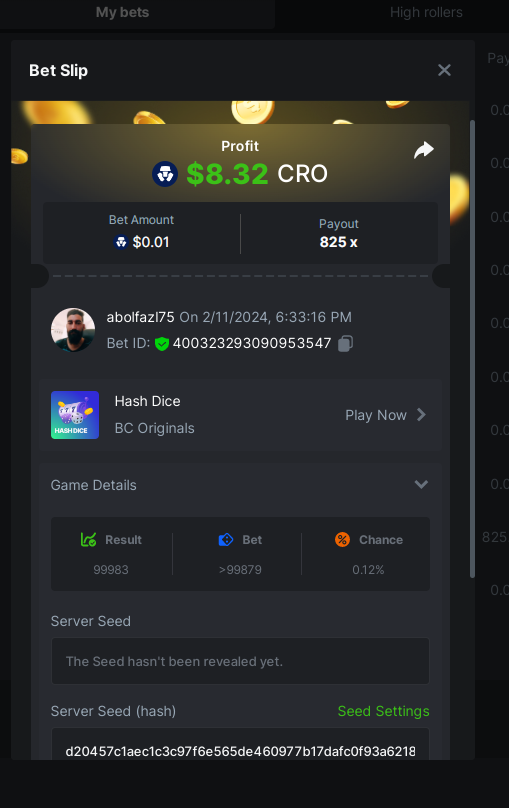
Task: Click the abolfazl75 profile avatar
Action: point(73,330)
